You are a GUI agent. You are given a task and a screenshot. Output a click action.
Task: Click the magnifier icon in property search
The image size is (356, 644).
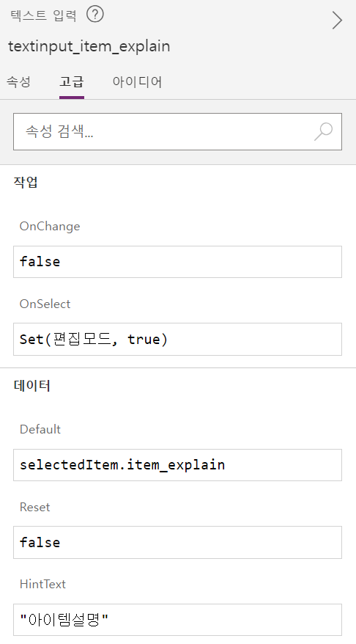[x=324, y=131]
